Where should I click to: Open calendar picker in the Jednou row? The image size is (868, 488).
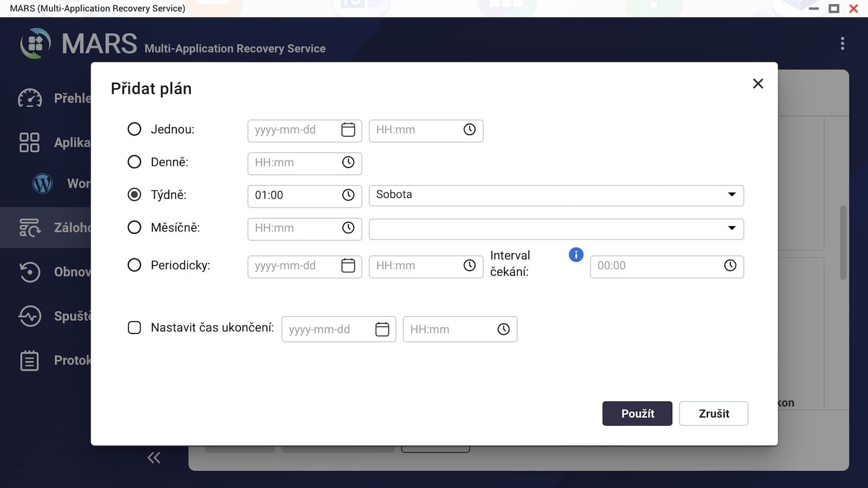(x=348, y=130)
